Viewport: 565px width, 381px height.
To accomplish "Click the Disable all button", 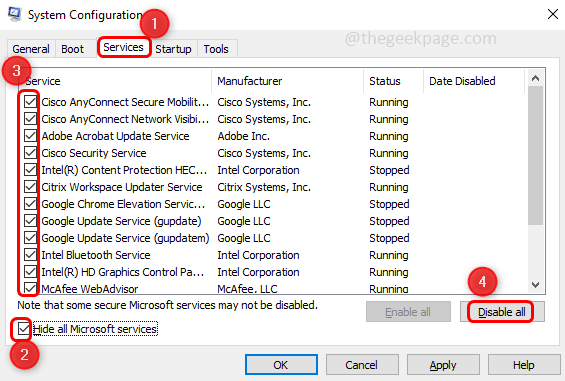I will (x=502, y=312).
